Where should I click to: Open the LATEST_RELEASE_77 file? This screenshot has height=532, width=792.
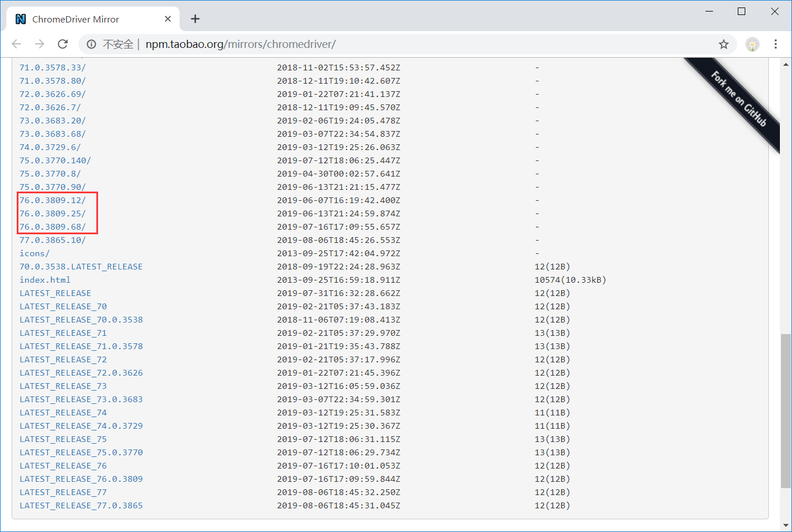tap(63, 492)
